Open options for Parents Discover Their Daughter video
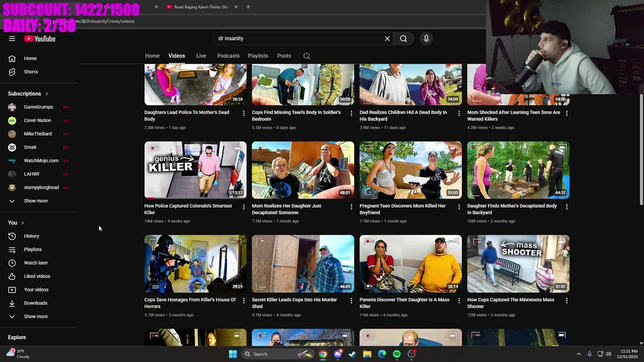This screenshot has height=362, width=644. [459, 301]
